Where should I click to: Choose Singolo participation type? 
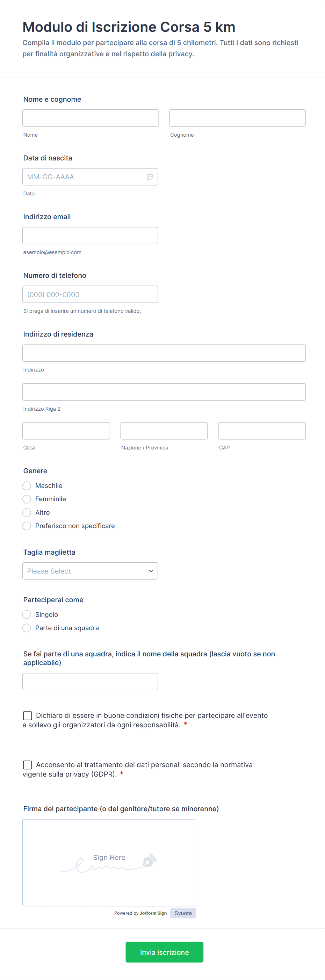pyautogui.click(x=27, y=614)
